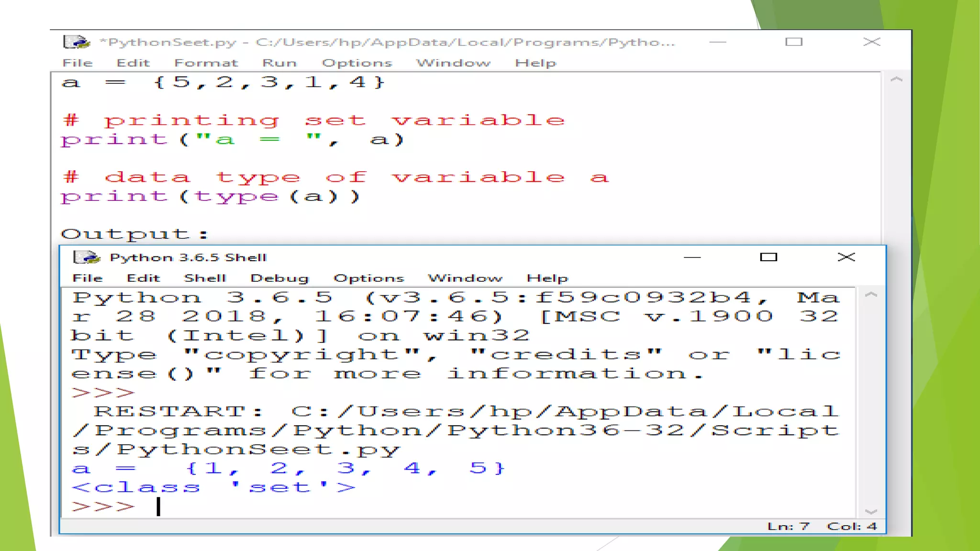
Task: Click the shell scrollbar up arrow
Action: 871,295
